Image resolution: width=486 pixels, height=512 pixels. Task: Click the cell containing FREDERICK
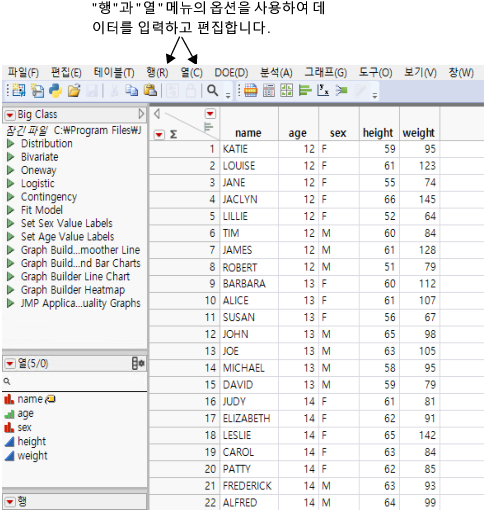coord(249,486)
